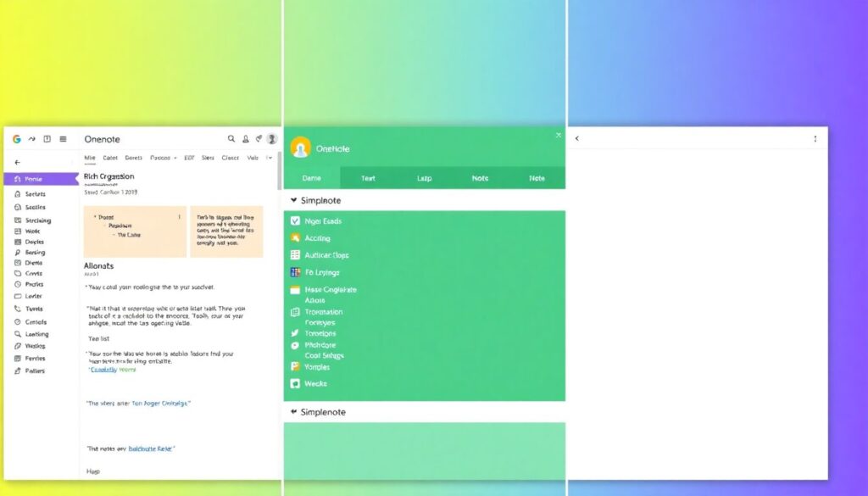868x496 pixels.
Task: Click the right peach-colored note card
Action: coord(226,231)
